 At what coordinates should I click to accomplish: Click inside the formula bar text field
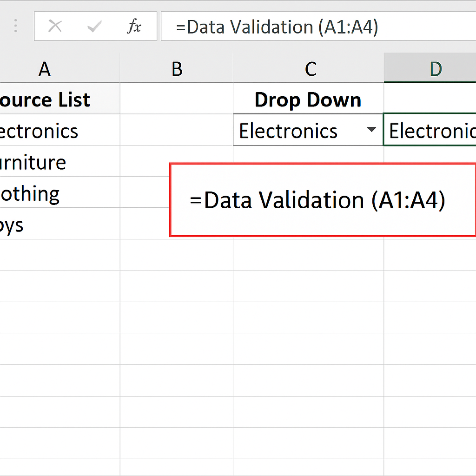[x=316, y=27]
